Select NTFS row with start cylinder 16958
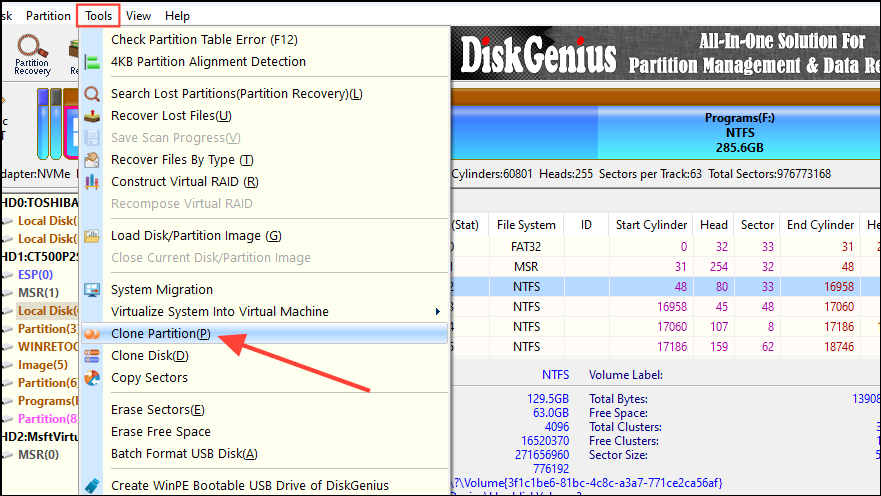Screen dimensions: 881x496 666,307
